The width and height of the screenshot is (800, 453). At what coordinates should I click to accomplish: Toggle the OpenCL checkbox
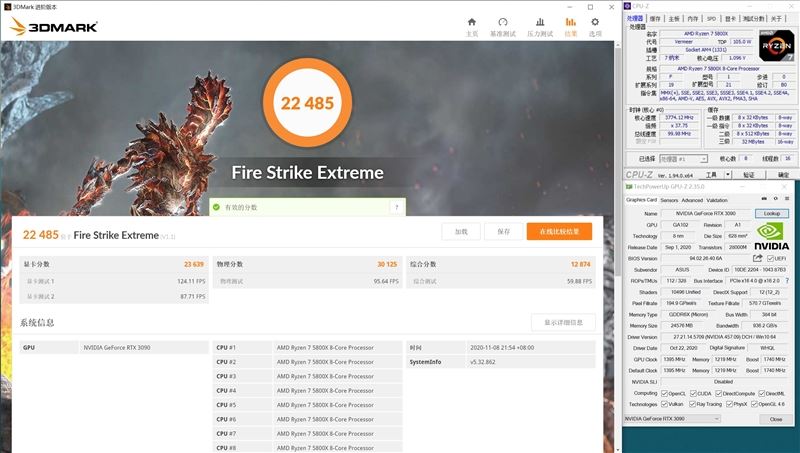(x=664, y=393)
